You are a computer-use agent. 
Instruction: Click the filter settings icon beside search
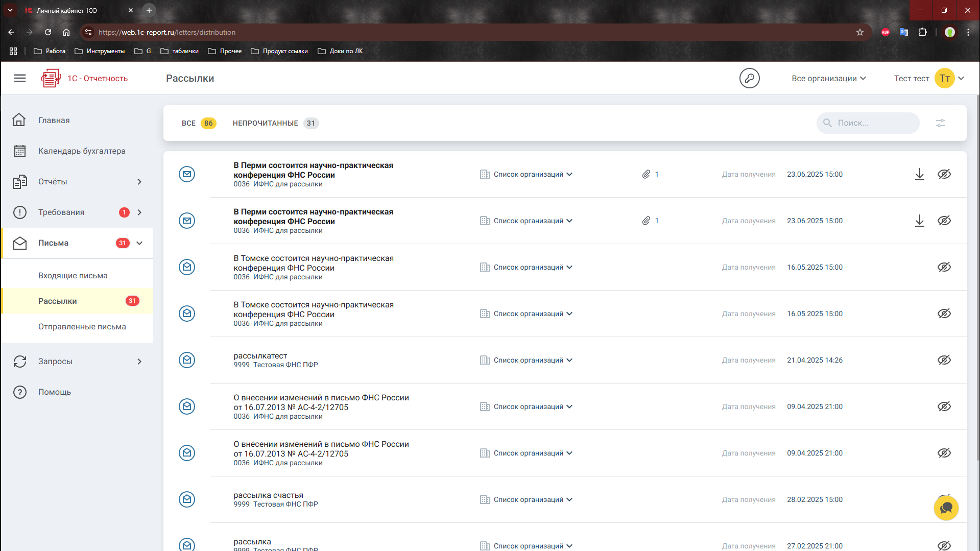940,123
